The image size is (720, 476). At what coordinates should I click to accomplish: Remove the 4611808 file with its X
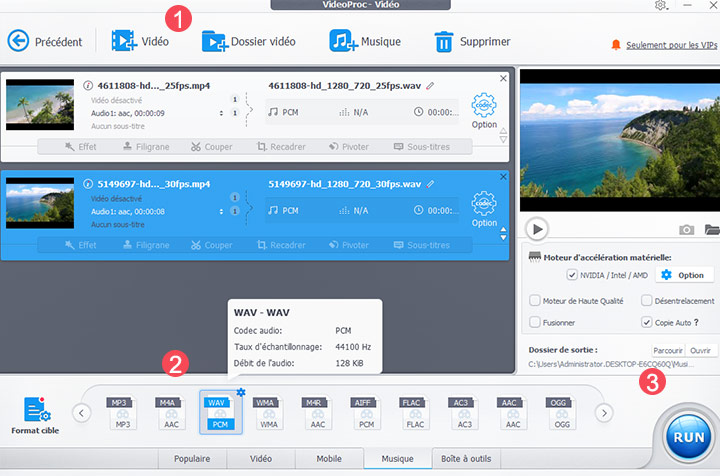[x=503, y=78]
